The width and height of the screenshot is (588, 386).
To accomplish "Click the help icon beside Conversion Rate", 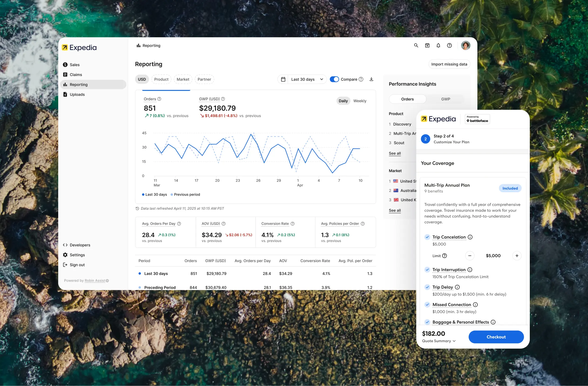I will (292, 224).
